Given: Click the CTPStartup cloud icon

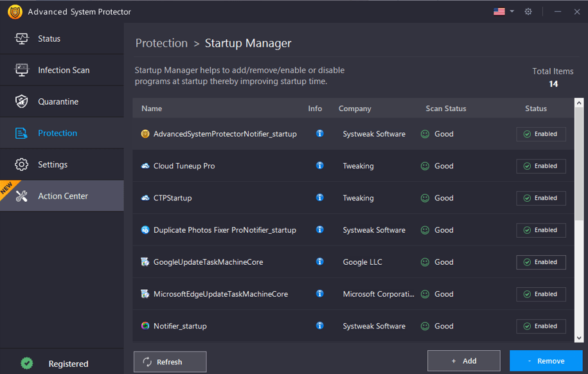Looking at the screenshot, I should coord(145,198).
